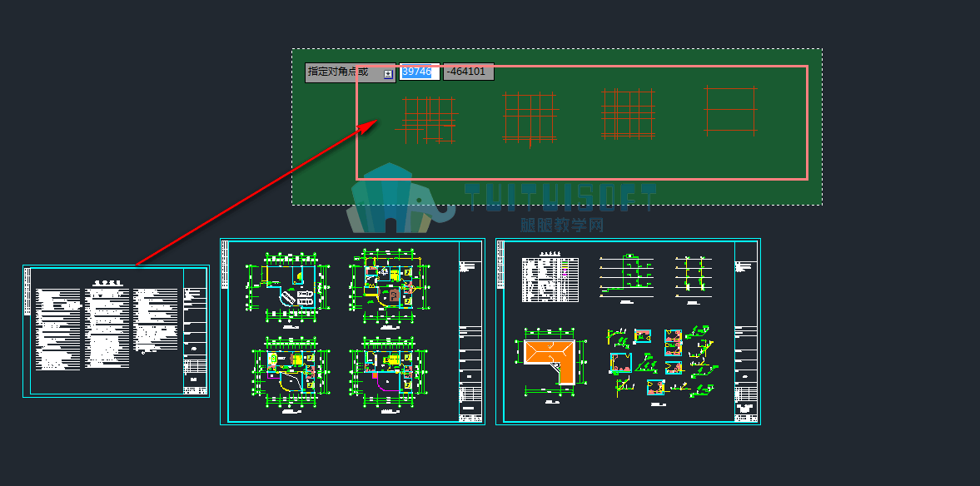Select the second red grid sketch
The width and height of the screenshot is (980, 486).
click(x=530, y=119)
